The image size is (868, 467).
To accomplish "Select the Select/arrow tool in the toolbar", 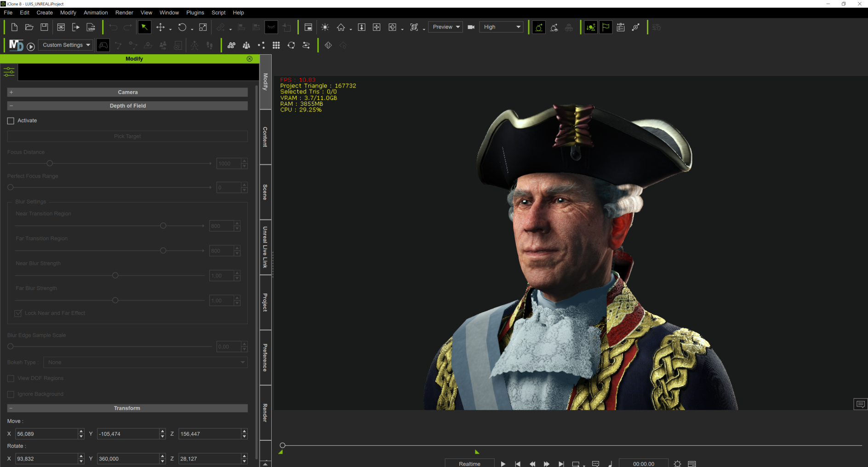I will tap(144, 27).
